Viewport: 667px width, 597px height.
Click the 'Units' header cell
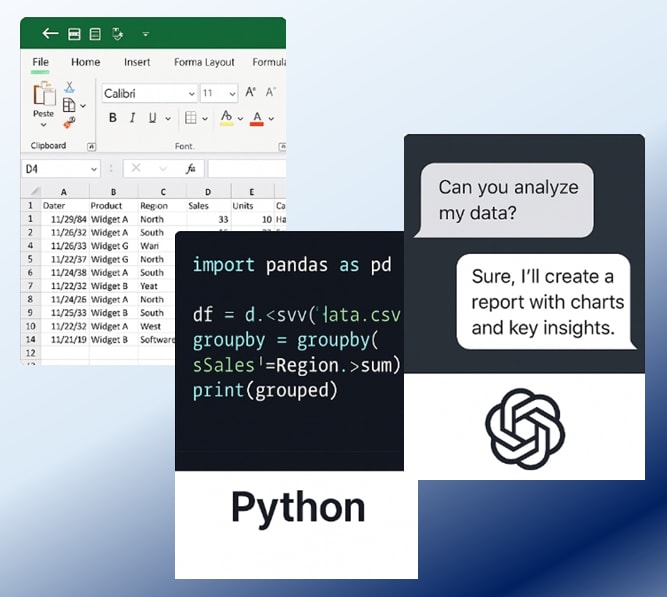point(253,206)
